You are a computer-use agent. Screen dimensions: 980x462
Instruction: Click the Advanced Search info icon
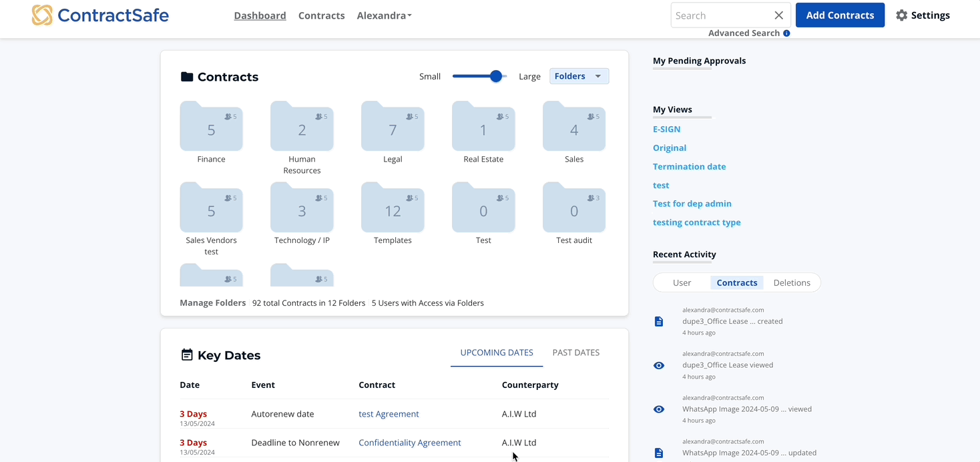click(x=786, y=33)
